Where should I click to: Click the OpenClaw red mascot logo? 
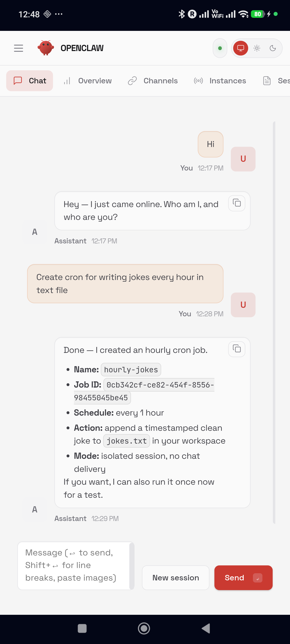tap(46, 48)
